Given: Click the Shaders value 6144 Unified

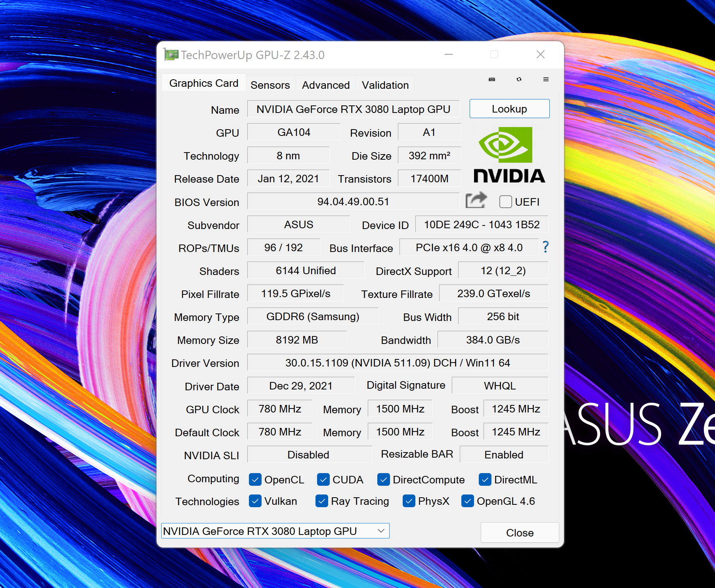Looking at the screenshot, I should 306,270.
